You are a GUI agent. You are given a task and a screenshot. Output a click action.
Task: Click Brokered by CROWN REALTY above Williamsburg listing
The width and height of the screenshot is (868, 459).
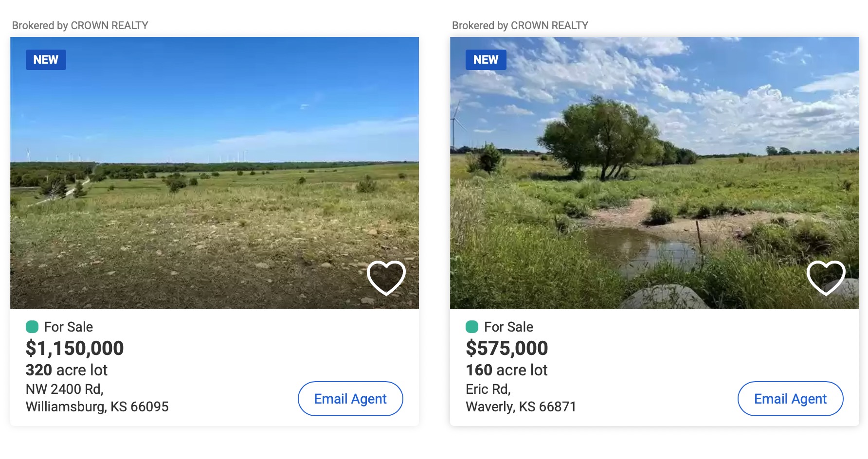80,25
